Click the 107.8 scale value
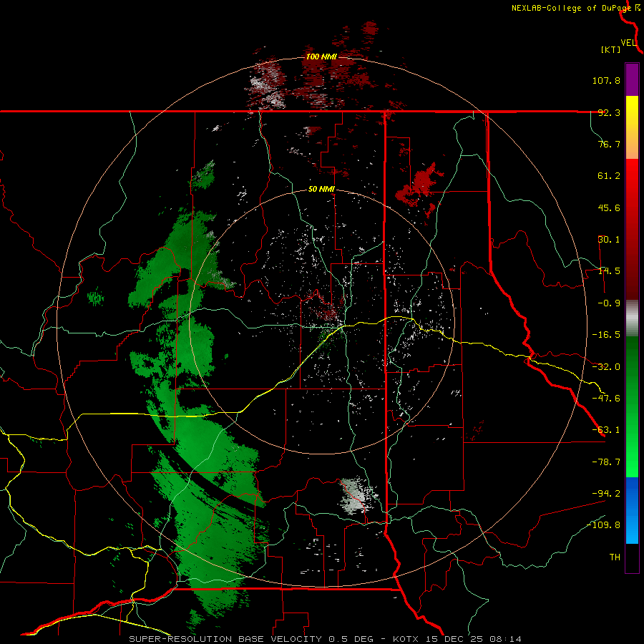 tap(606, 80)
